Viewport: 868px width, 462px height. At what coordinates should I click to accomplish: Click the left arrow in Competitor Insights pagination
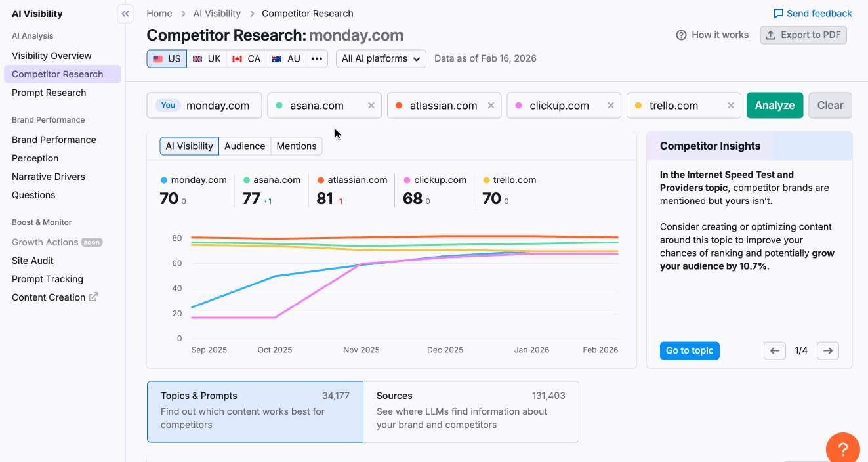point(774,350)
